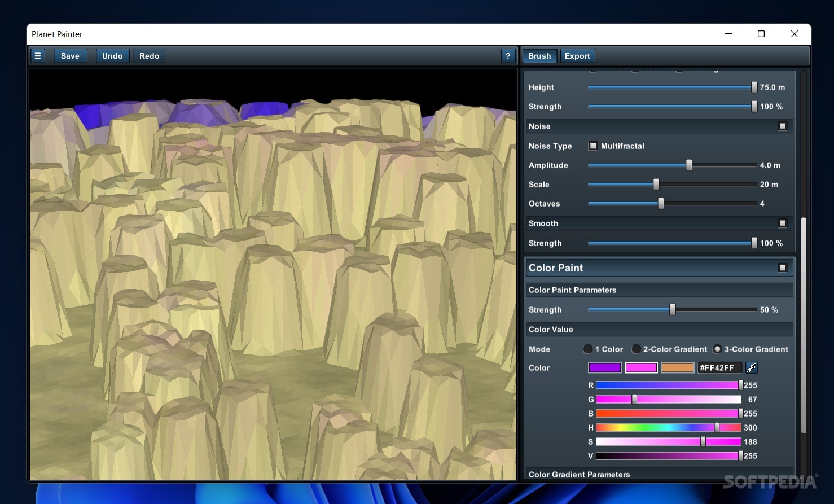This screenshot has width=834, height=504.
Task: Click the Color Gradient Parameters header
Action: pyautogui.click(x=660, y=475)
